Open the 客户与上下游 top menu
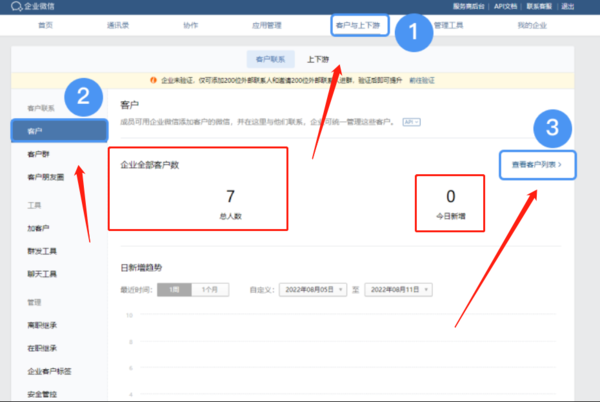 point(356,24)
